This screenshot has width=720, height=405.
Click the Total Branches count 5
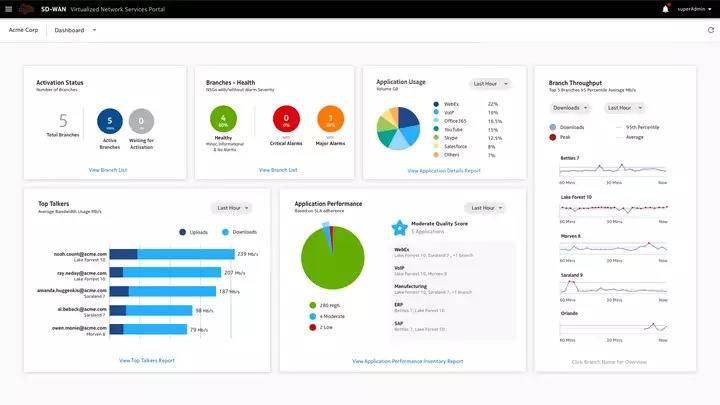click(x=63, y=121)
